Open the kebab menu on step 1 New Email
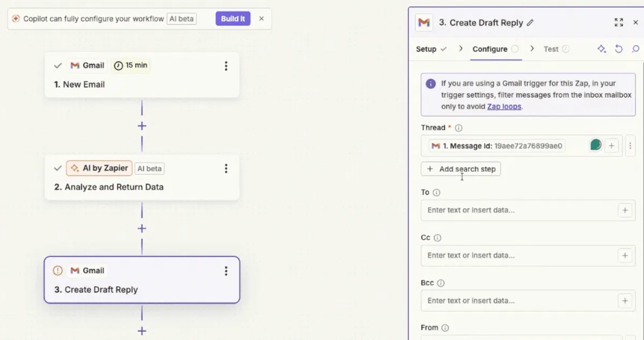 226,66
